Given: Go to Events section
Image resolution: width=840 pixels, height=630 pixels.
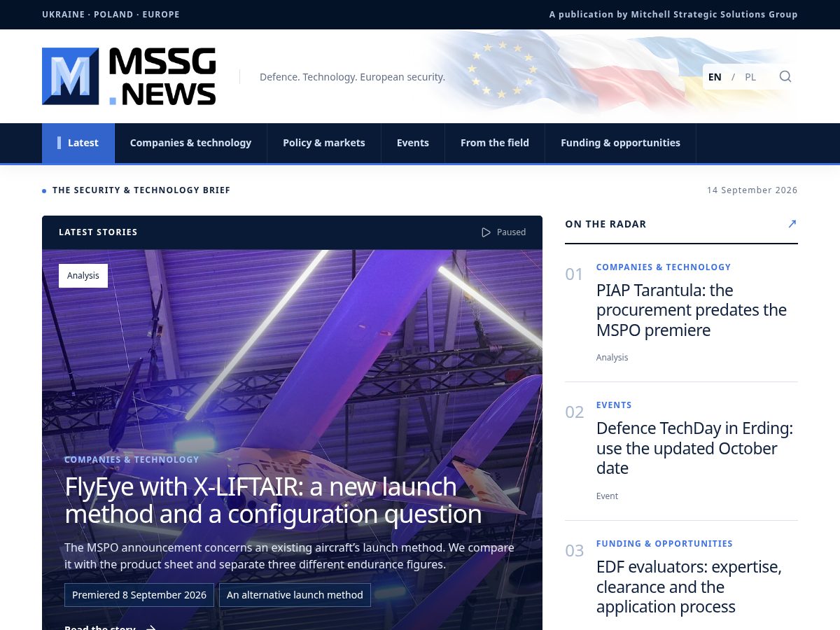Looking at the screenshot, I should click(413, 143).
